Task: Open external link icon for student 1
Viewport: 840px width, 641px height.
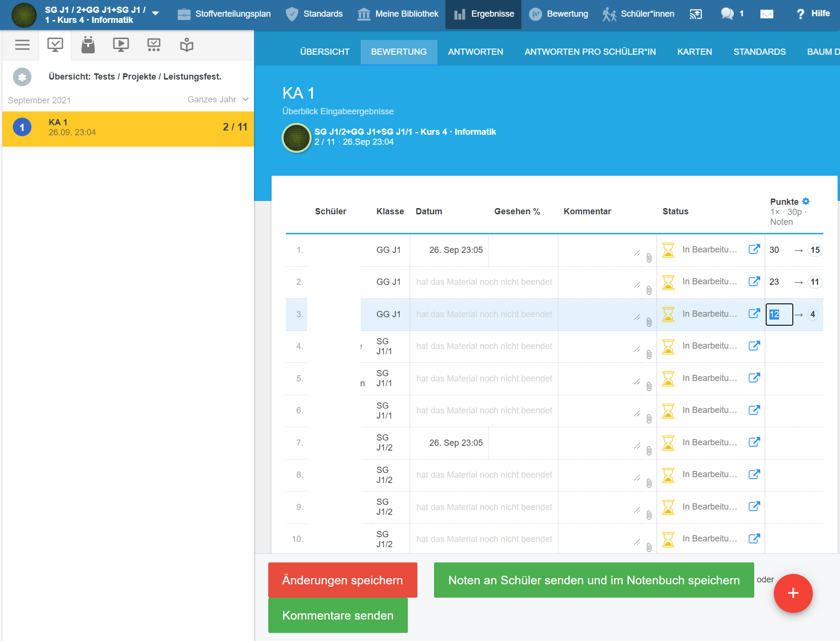Action: tap(754, 249)
